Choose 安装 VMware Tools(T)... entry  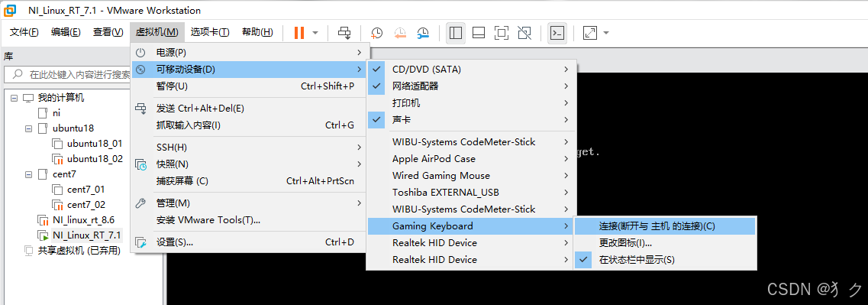pos(249,220)
